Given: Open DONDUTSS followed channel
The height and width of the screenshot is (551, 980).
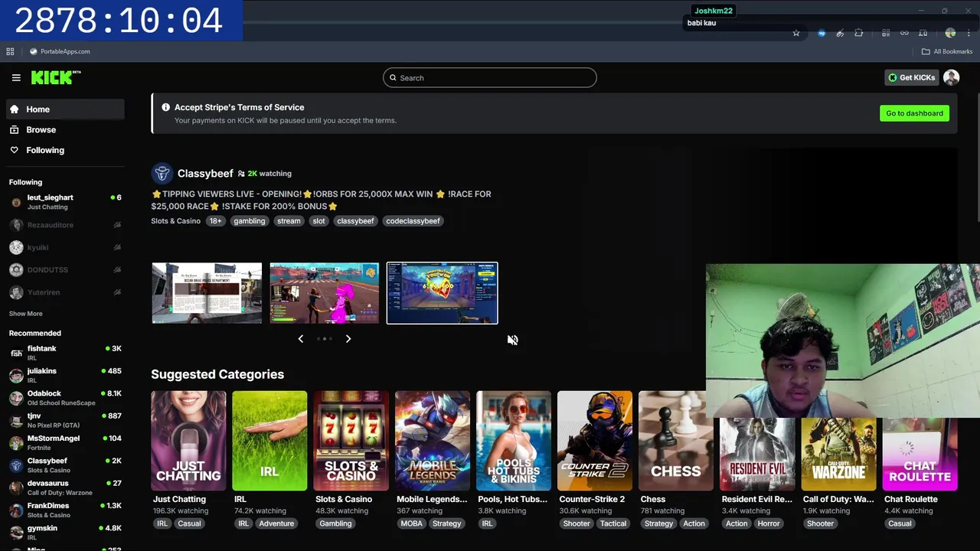Looking at the screenshot, I should tap(65, 270).
